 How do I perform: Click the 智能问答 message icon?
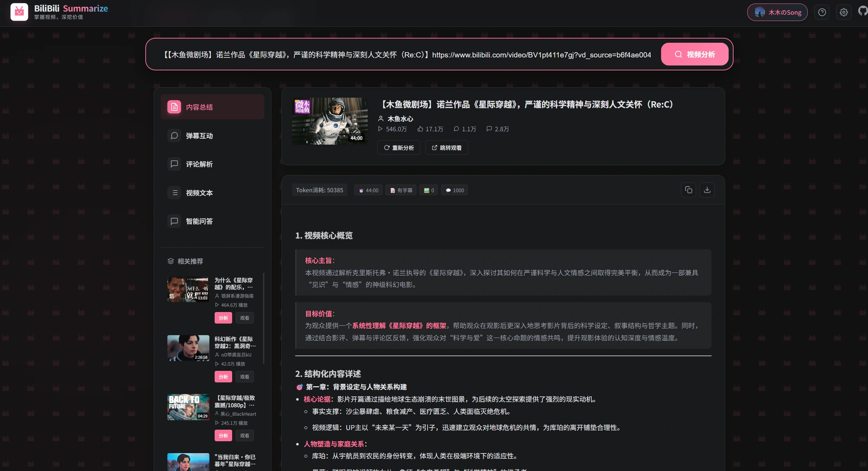[174, 221]
